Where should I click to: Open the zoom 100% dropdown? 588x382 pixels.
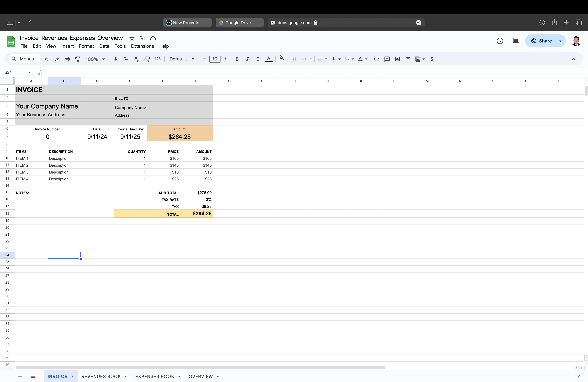(x=95, y=59)
